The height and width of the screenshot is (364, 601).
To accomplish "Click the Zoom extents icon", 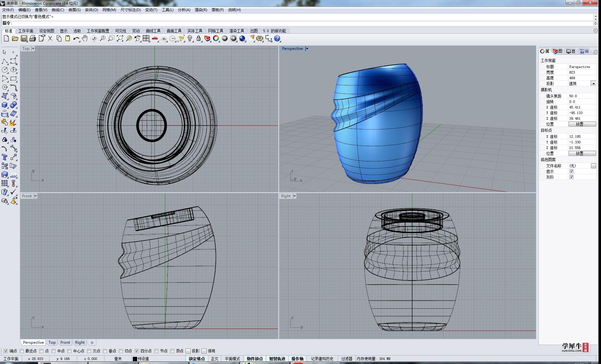I will point(120,39).
